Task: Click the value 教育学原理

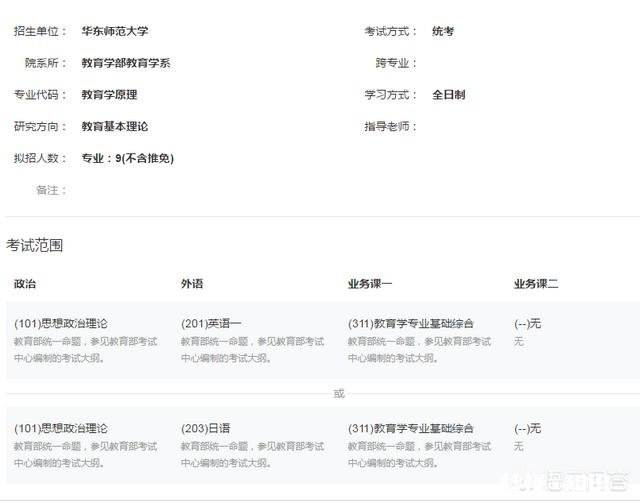Action: [109, 95]
